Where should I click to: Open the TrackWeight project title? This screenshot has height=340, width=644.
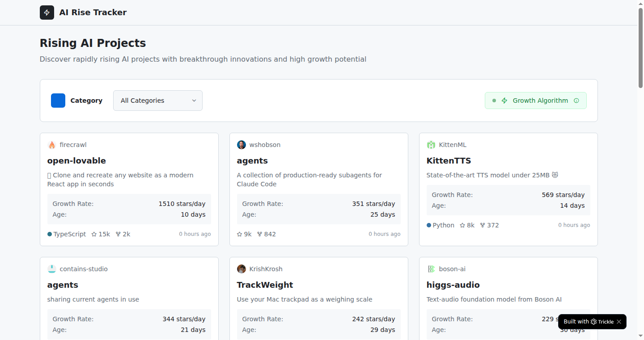pos(265,285)
